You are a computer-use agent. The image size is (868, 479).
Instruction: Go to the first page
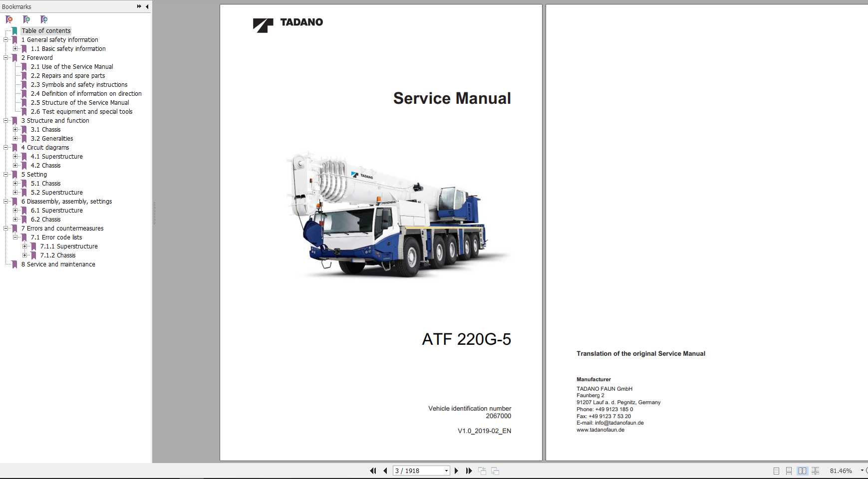tap(373, 471)
